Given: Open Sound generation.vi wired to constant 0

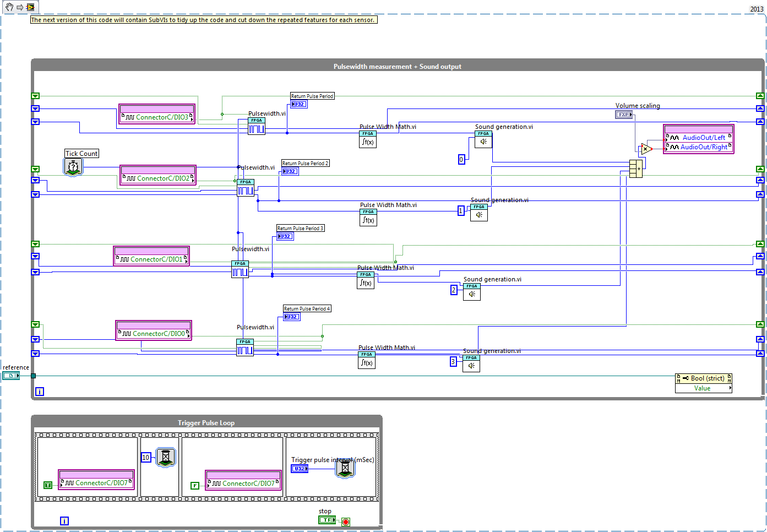Looking at the screenshot, I should pyautogui.click(x=483, y=139).
